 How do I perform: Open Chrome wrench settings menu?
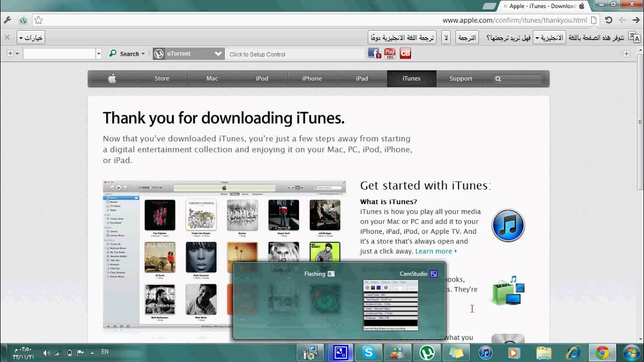(x=7, y=20)
